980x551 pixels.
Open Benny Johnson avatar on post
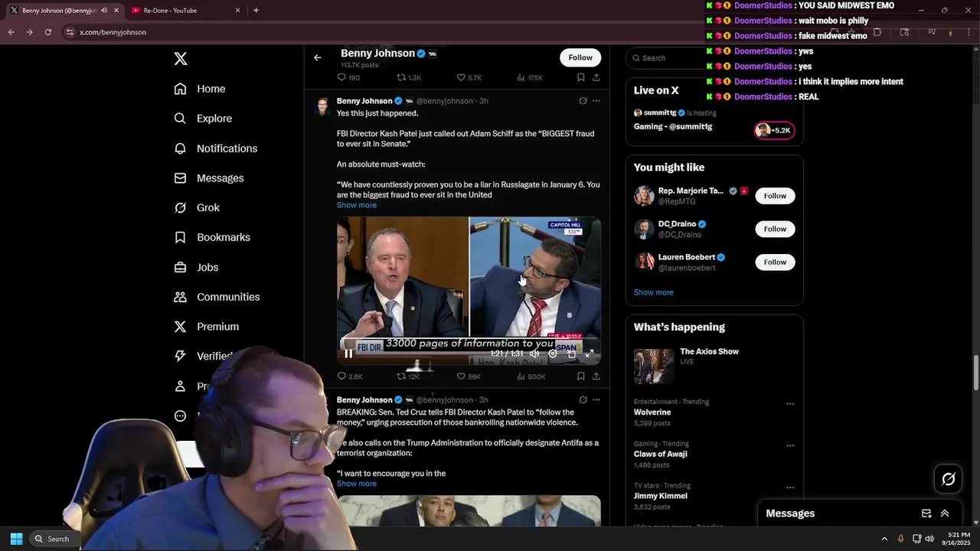(x=322, y=106)
